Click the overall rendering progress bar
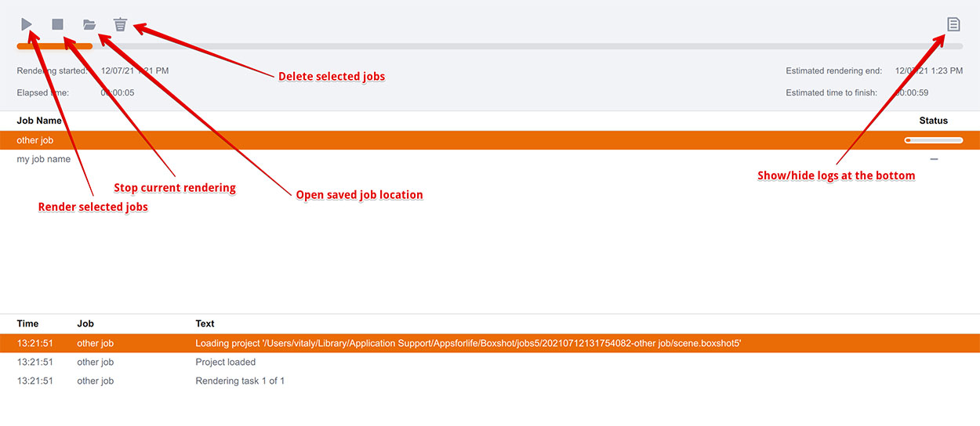The image size is (980, 426). point(490,46)
